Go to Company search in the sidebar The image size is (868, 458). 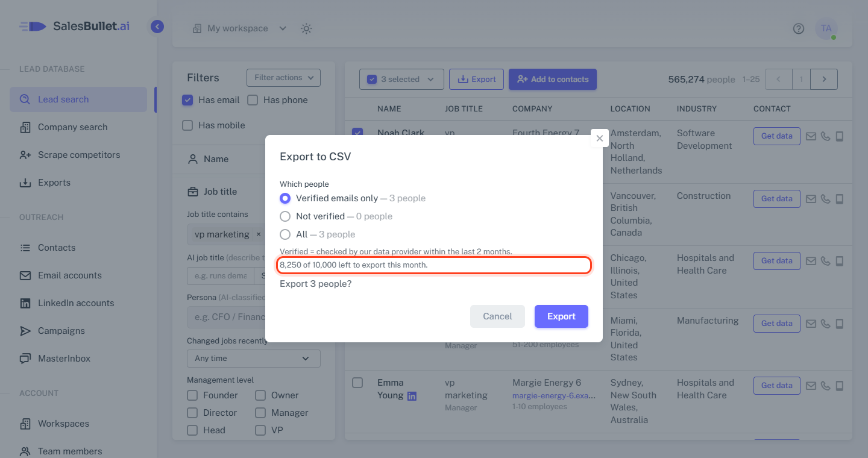78,127
